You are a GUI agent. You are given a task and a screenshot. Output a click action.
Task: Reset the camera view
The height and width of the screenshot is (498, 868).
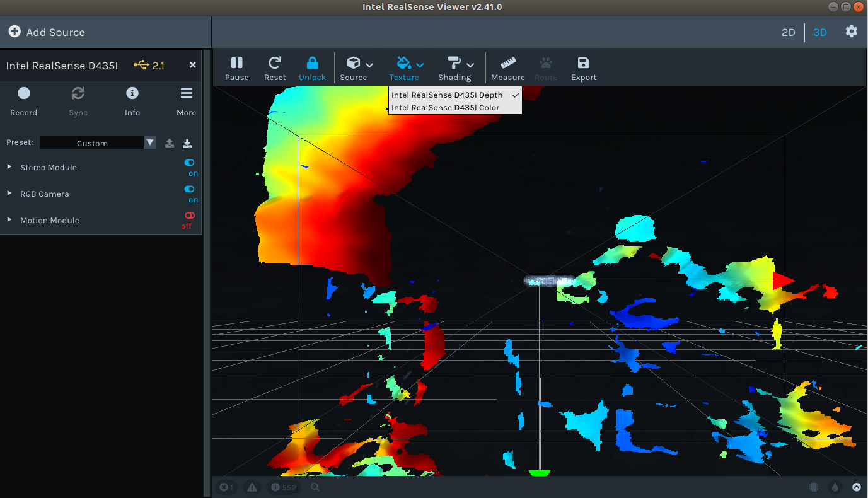click(x=275, y=67)
